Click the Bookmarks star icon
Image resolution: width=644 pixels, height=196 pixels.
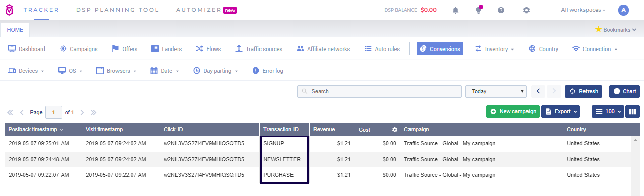tap(598, 29)
